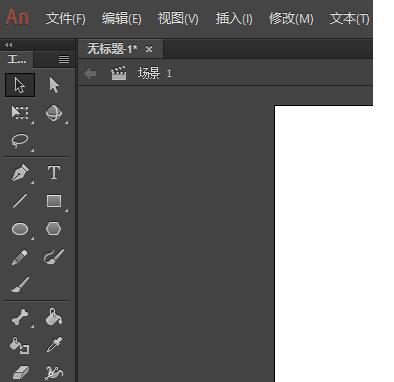This screenshot has width=394, height=382.
Task: Select the Free Transform tool
Action: (x=20, y=113)
